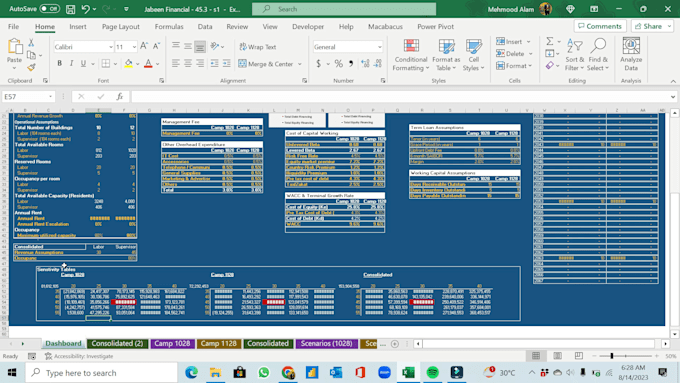
Task: Increase decimal places
Action: pos(365,64)
